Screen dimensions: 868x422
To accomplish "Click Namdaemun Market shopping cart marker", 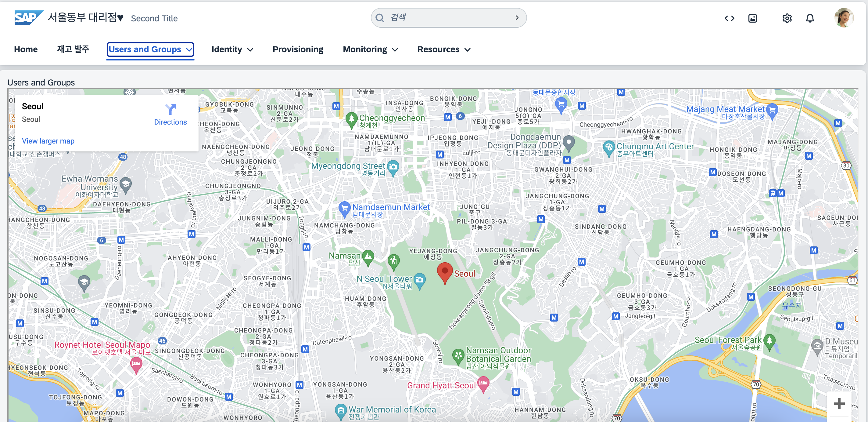I will click(344, 208).
